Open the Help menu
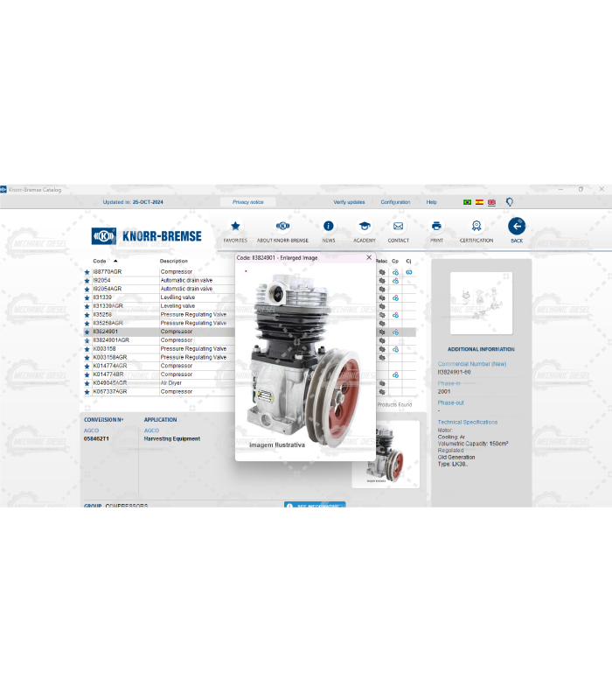Screen dimensions: 612x700 click(x=431, y=202)
